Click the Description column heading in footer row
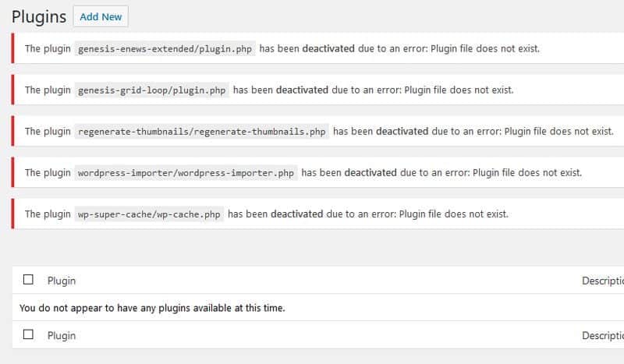Screen dimensions: 624x364 click(x=602, y=336)
